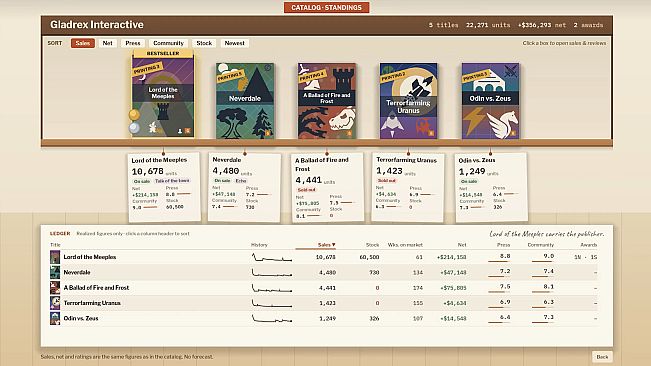This screenshot has width=651, height=366.
Task: Sort ledger by the Title column header
Action: click(x=55, y=245)
